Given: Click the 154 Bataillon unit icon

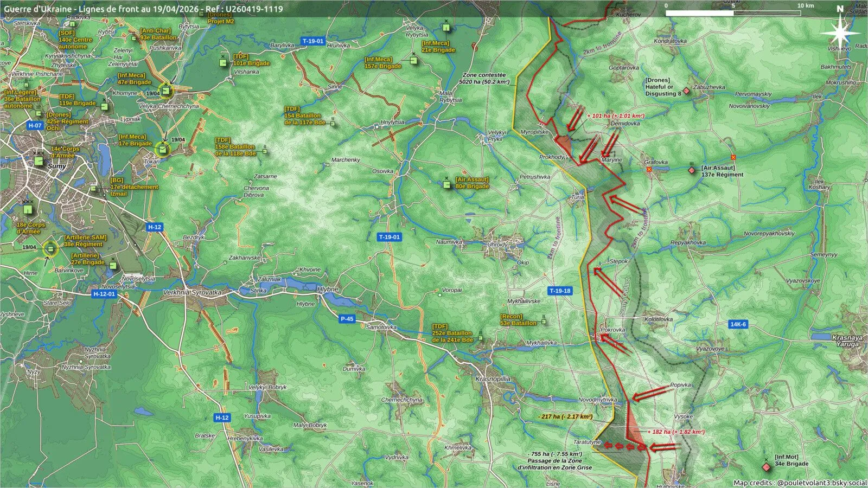Looking at the screenshot, I should coord(332,123).
